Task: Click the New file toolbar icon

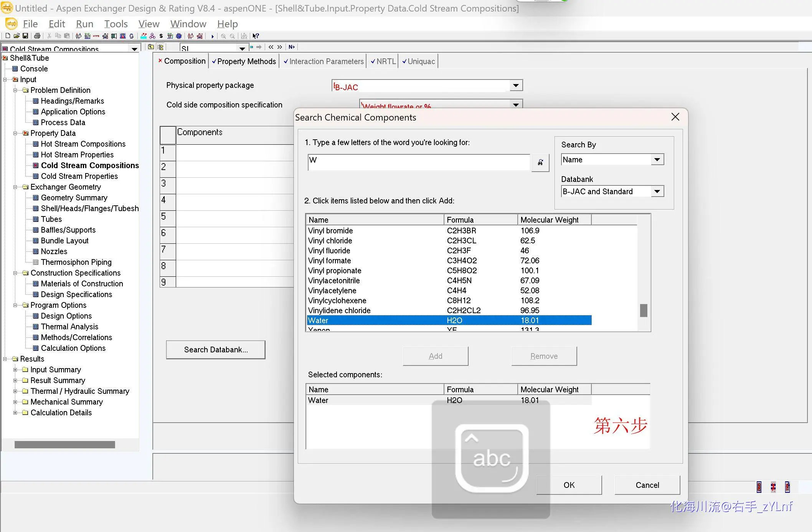Action: click(8, 36)
